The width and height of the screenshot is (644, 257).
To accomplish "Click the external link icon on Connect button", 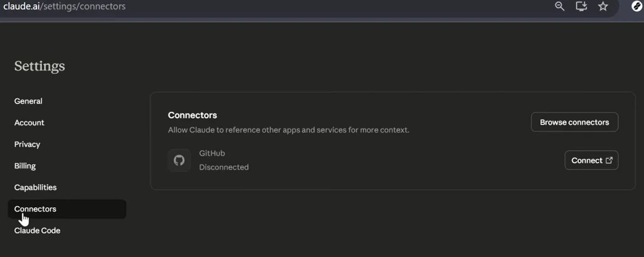I will [609, 160].
